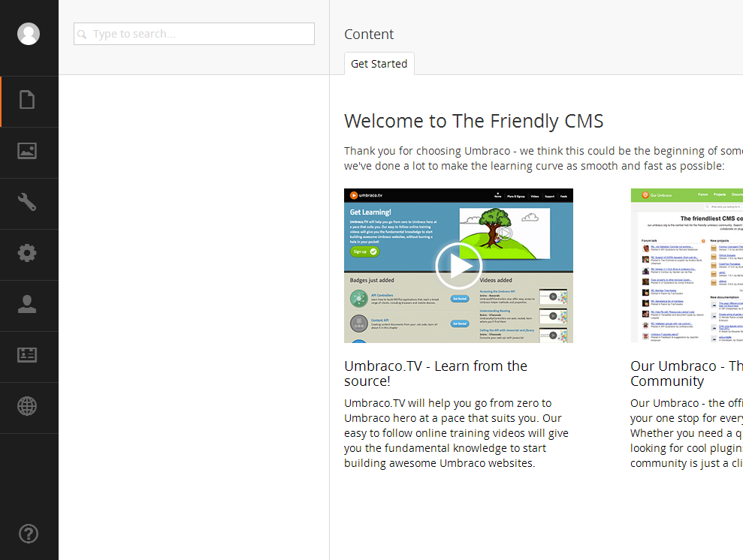Click the 'Our Umbraco' community heading

pos(687,374)
